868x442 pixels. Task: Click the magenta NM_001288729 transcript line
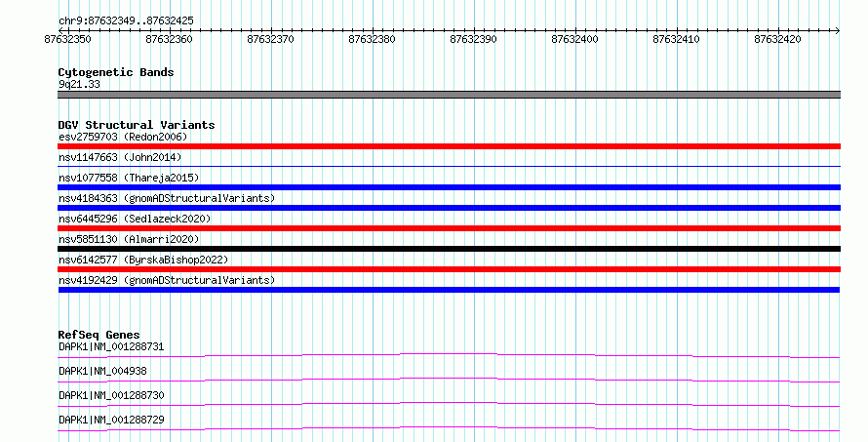(449, 428)
